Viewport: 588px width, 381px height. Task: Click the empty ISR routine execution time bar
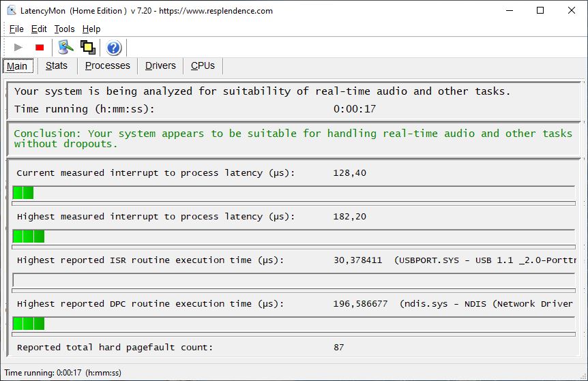click(293, 280)
